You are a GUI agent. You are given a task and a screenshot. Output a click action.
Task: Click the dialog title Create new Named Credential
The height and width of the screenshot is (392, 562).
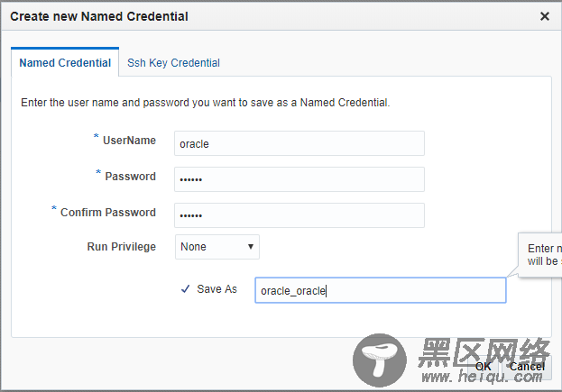point(99,16)
